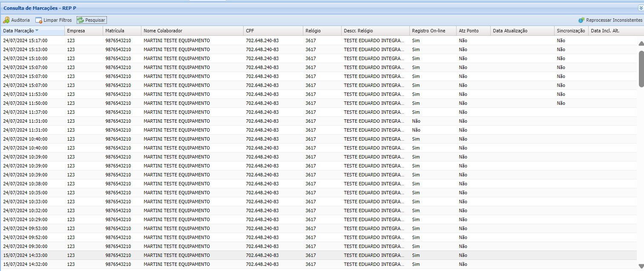Image resolution: width=644 pixels, height=271 pixels.
Task: Select the 24/07/2024 09:30:00 record
Action: [x=319, y=246]
